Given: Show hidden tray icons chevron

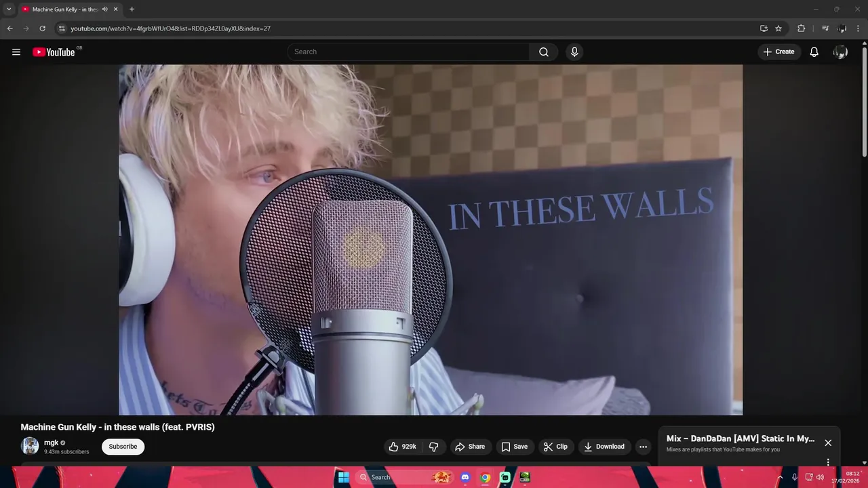Looking at the screenshot, I should point(780,477).
